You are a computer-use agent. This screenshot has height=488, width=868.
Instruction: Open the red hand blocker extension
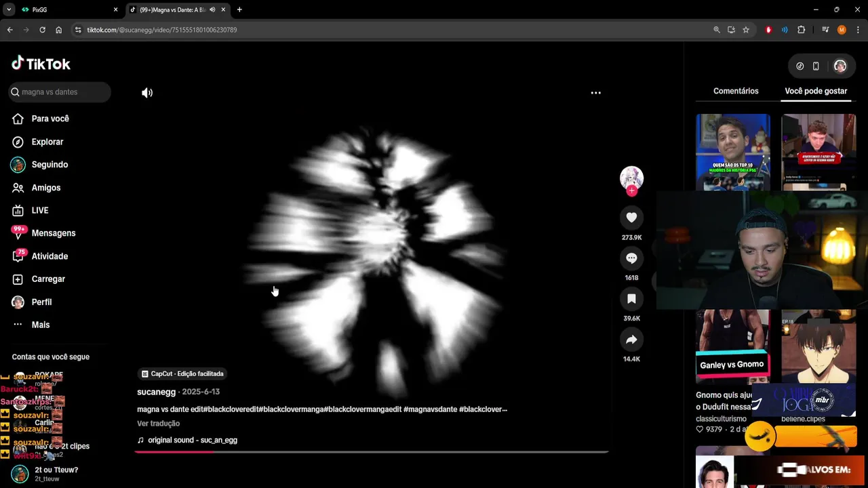click(x=768, y=30)
